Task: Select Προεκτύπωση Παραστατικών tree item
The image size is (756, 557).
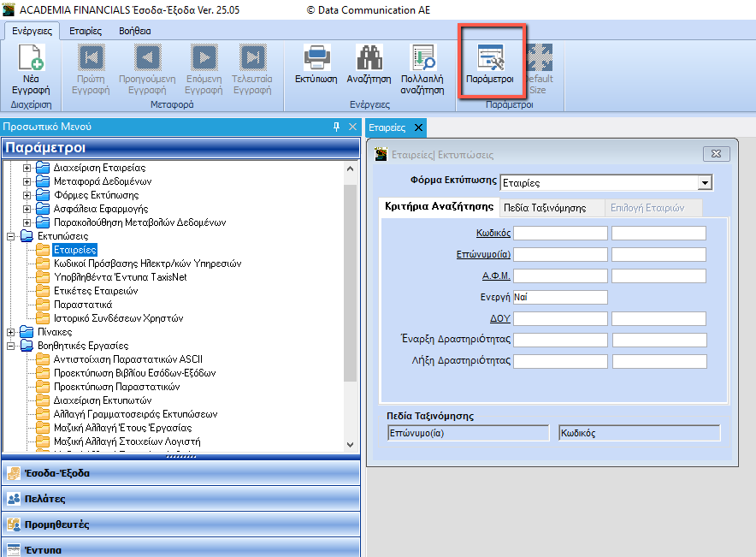Action: pyautogui.click(x=116, y=387)
